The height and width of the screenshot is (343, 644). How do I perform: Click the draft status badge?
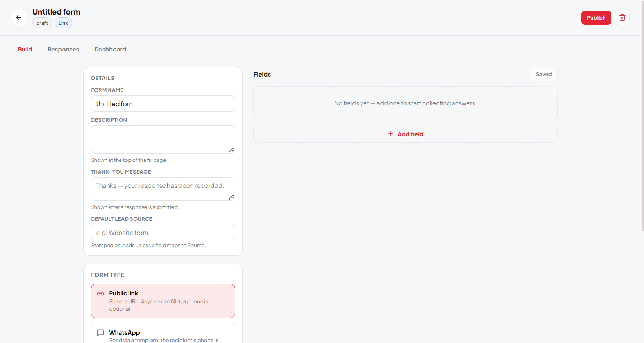coord(42,23)
